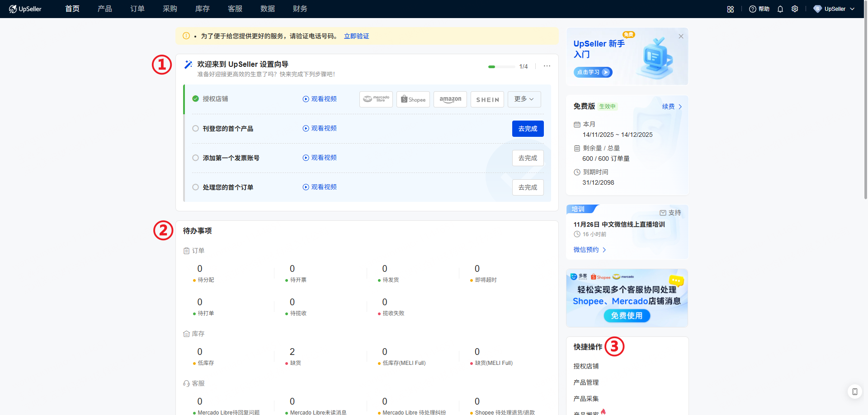Select the Mercado Libre store icon
This screenshot has height=415, width=868.
click(x=376, y=99)
